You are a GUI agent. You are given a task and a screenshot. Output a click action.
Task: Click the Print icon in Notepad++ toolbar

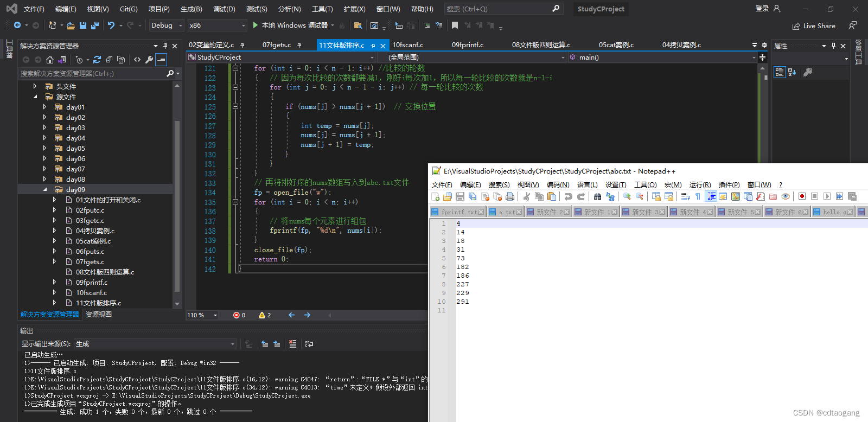point(510,196)
